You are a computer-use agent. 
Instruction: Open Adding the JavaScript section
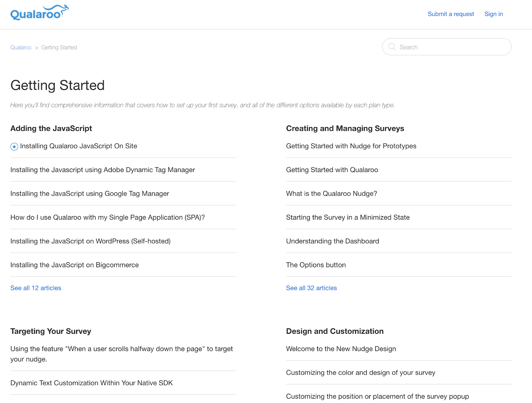(x=51, y=128)
